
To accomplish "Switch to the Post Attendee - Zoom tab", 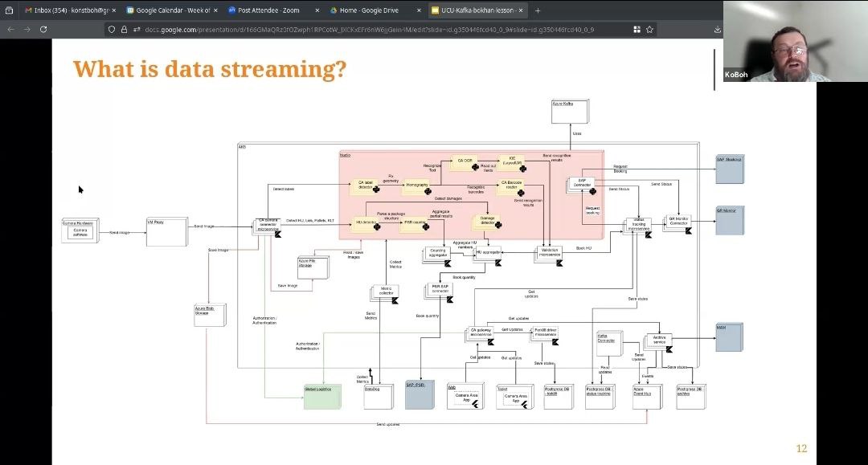I will click(273, 10).
